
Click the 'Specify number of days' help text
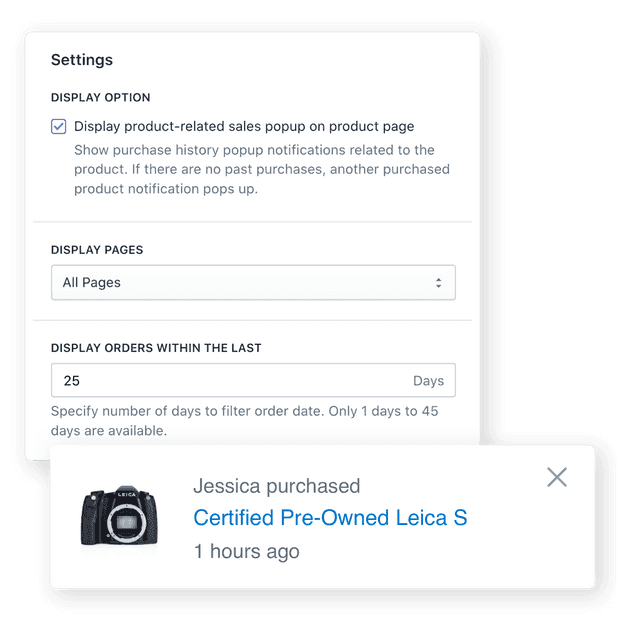pyautogui.click(x=244, y=421)
